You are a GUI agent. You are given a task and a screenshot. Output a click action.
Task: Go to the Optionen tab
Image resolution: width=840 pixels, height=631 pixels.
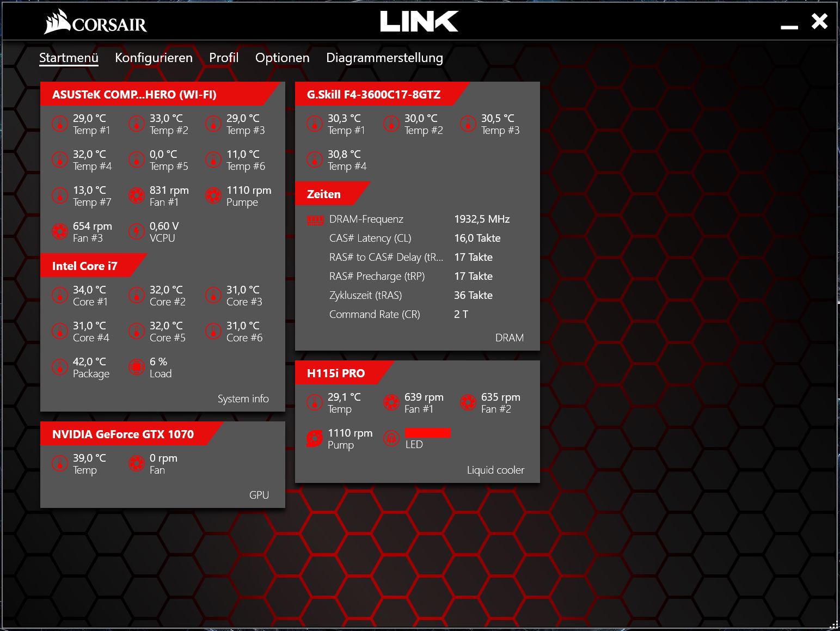click(x=282, y=58)
